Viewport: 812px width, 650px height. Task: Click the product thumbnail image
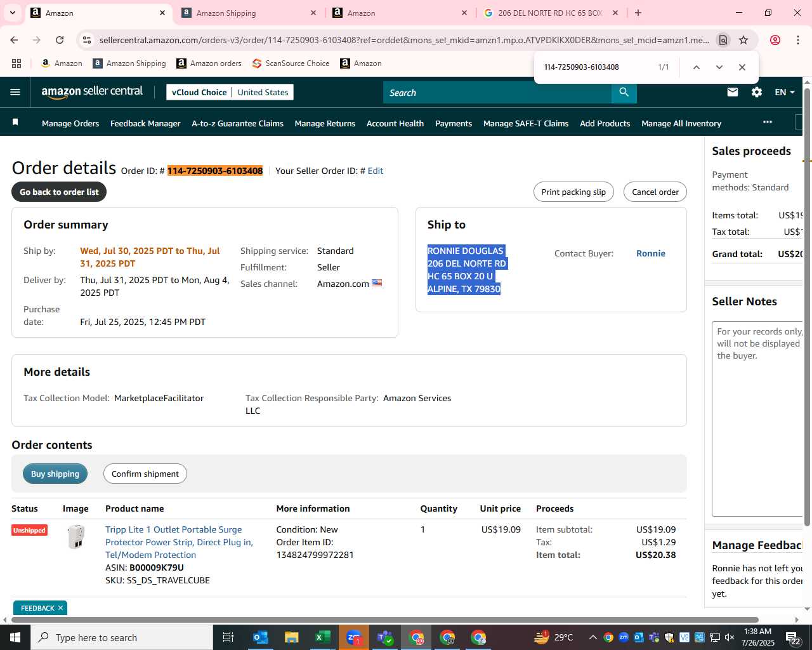(76, 537)
